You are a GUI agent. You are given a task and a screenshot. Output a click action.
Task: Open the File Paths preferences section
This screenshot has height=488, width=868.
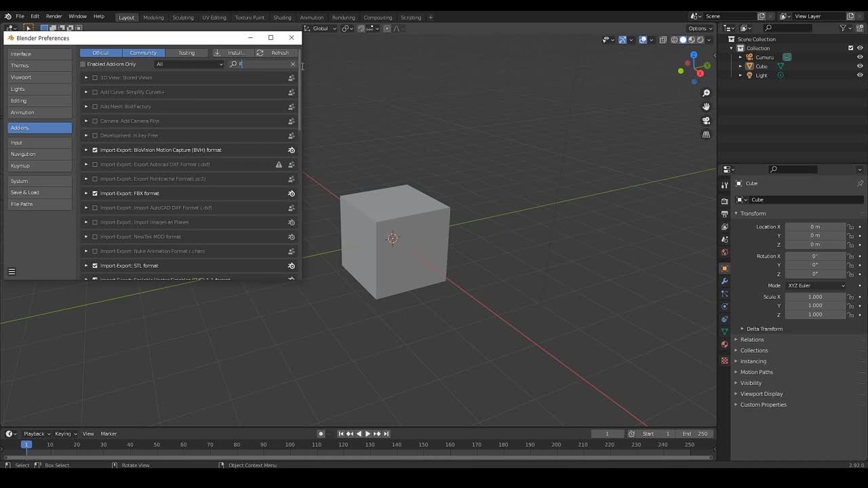pos(39,204)
